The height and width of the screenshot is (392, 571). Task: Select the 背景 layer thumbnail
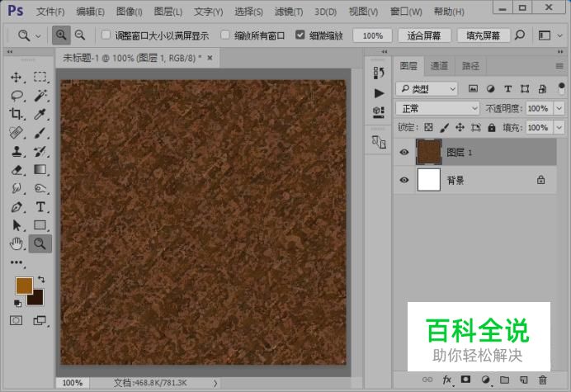[429, 179]
